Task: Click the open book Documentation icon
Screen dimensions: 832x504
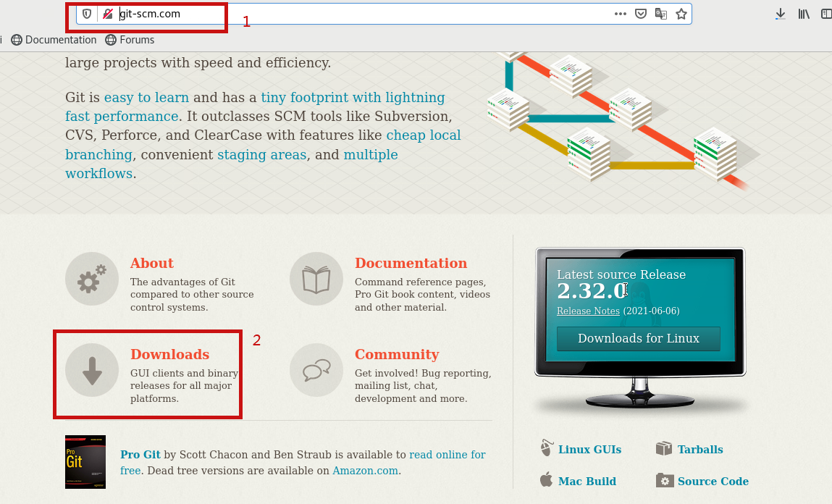Action: [x=316, y=279]
